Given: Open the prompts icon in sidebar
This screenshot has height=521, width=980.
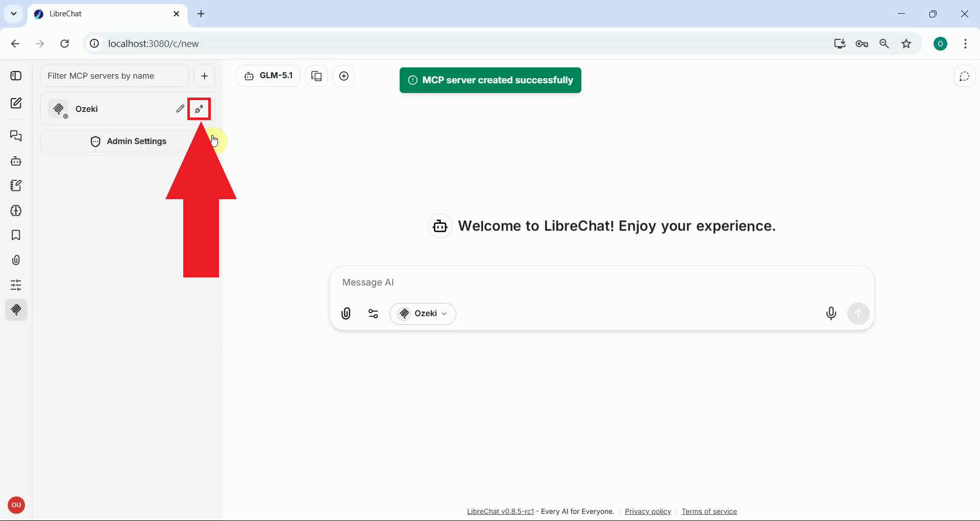Looking at the screenshot, I should click(16, 185).
